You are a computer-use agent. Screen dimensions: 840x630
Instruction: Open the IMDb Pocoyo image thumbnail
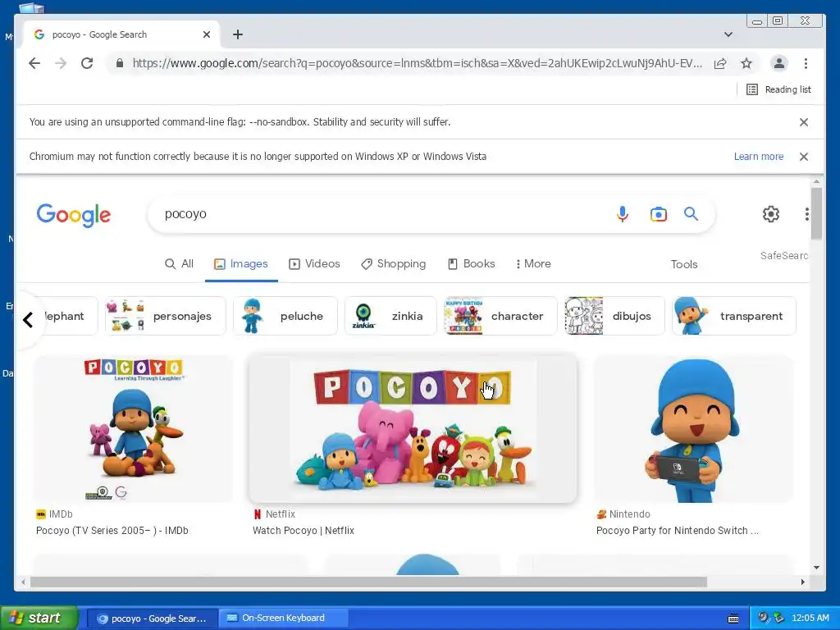[134, 429]
